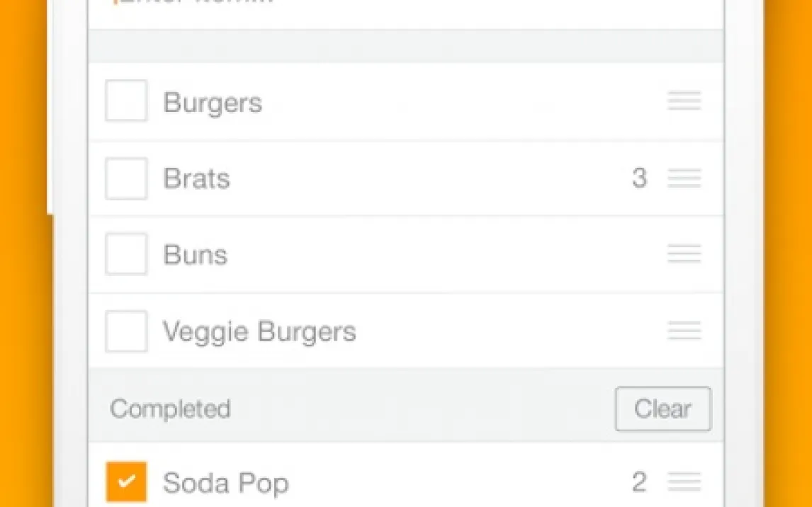
Task: Open the Veggie Burgers list entry
Action: click(259, 331)
